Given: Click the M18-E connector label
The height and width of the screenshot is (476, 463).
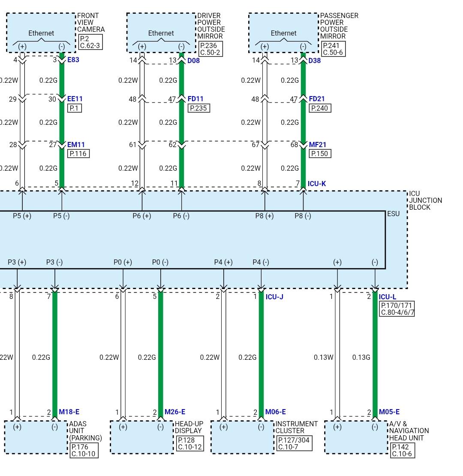Looking at the screenshot, I should (69, 412).
